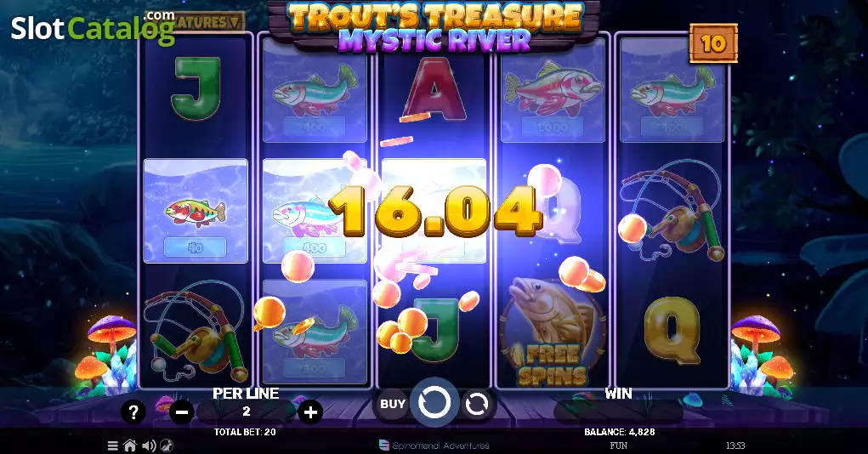This screenshot has height=454, width=868.
Task: Click the Free Spins fish symbol
Action: [552, 331]
